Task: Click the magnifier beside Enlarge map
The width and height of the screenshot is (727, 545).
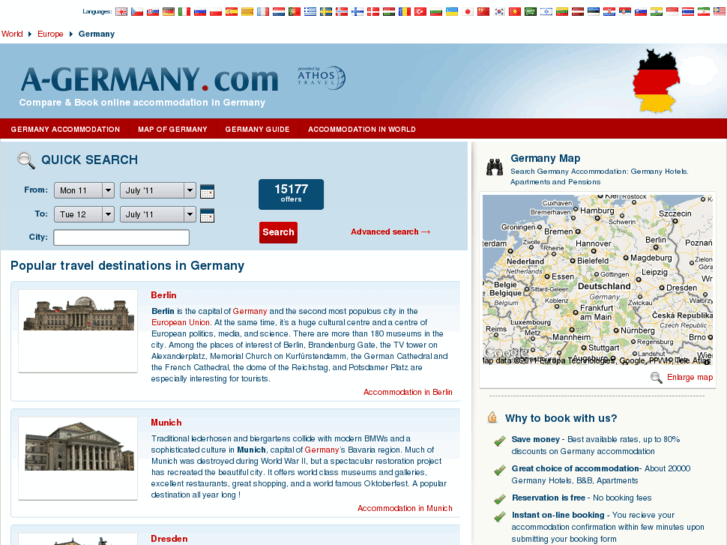Action: coord(656,378)
